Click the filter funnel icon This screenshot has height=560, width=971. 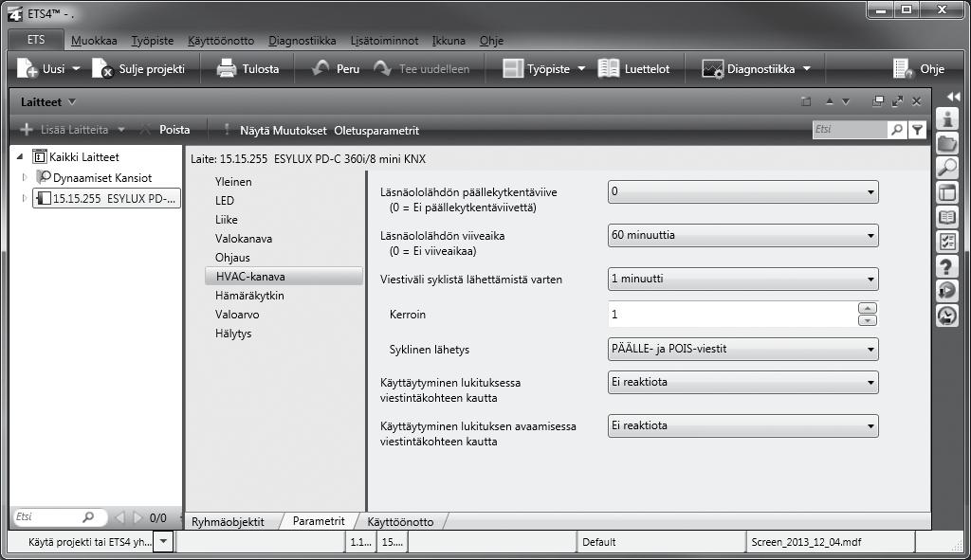pos(917,129)
